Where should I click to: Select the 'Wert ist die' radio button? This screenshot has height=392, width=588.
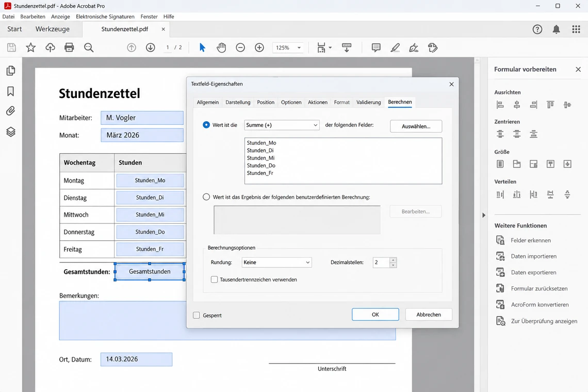(x=206, y=125)
